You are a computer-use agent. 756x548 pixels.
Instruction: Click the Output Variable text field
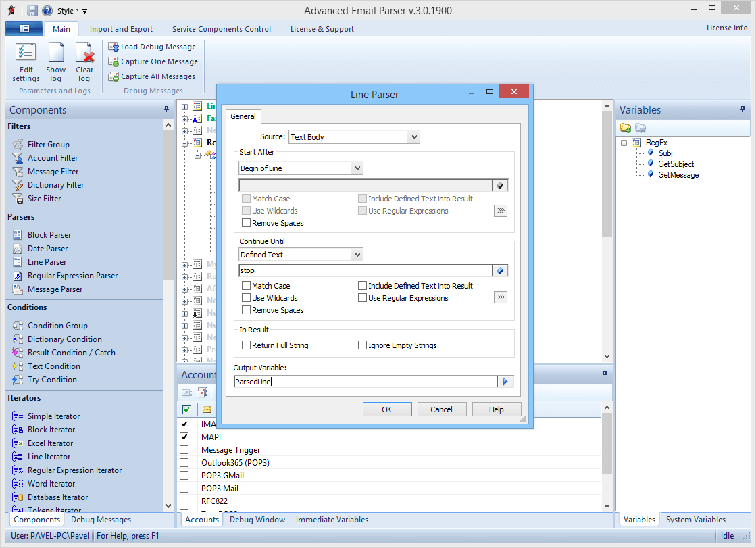[366, 382]
